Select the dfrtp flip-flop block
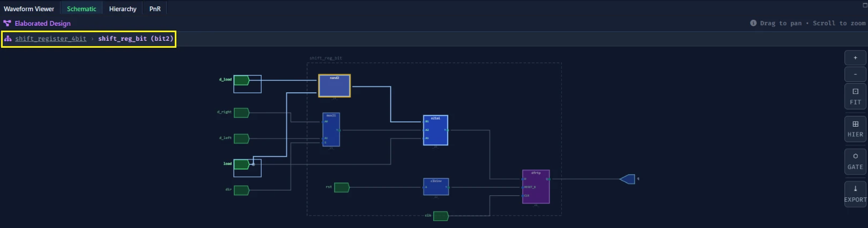868x228 pixels. [536, 187]
